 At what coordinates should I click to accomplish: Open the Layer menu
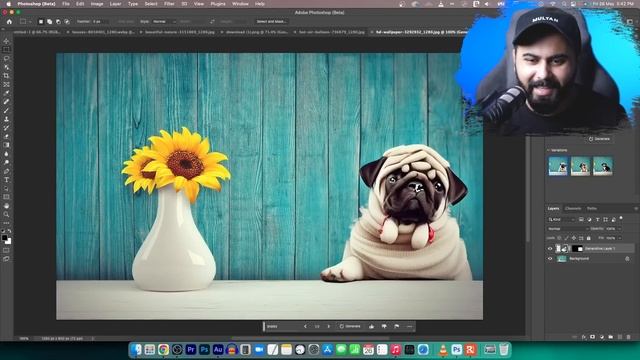tap(116, 4)
